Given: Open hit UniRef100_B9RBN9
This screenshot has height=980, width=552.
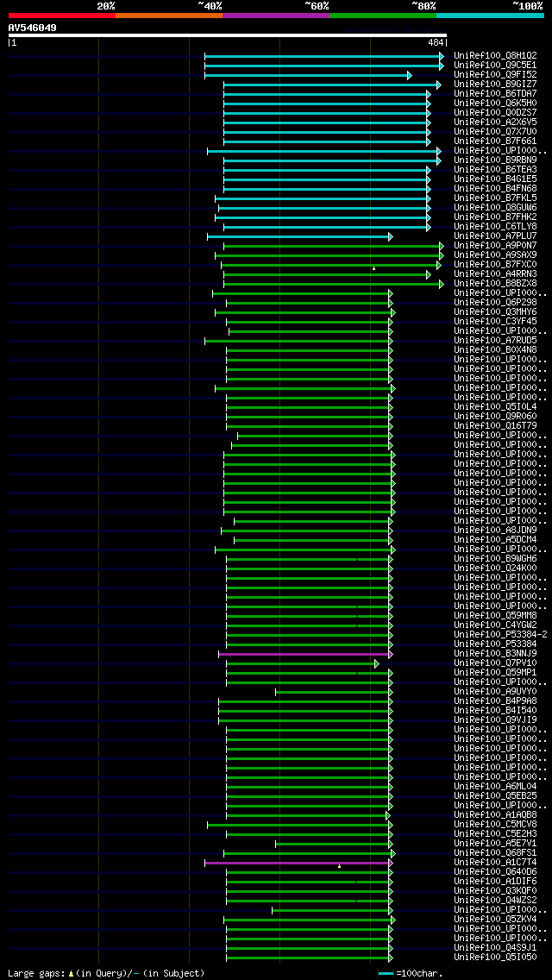Looking at the screenshot, I should pos(495,160).
